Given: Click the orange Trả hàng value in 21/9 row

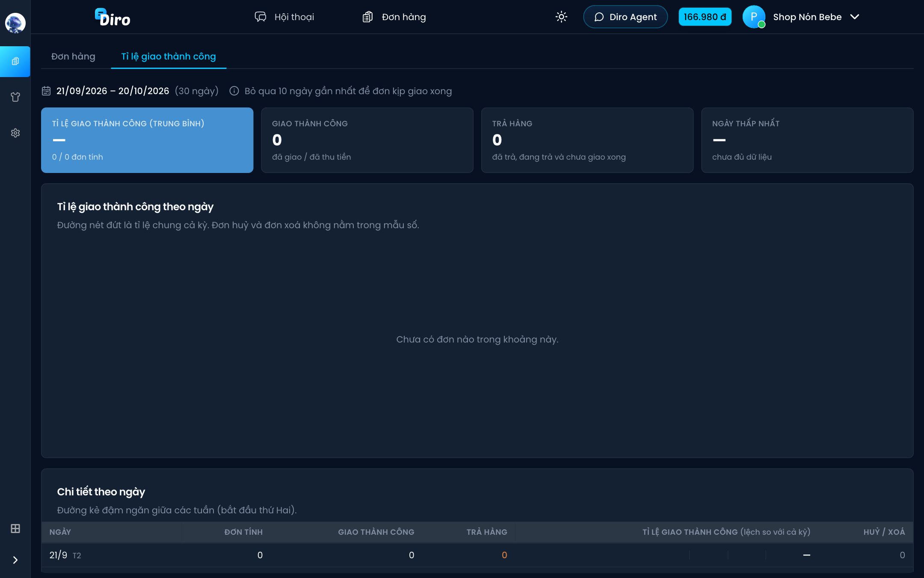Looking at the screenshot, I should (504, 555).
